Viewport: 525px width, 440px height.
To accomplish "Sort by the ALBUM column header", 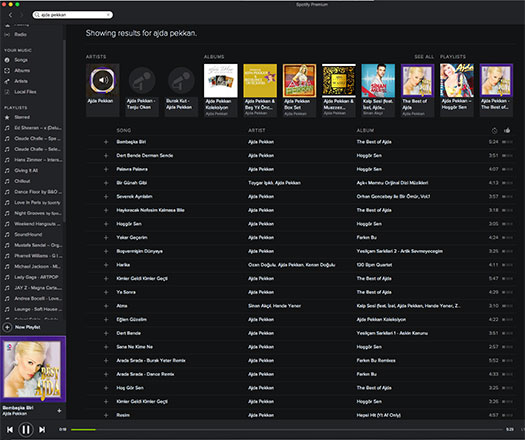I will 365,131.
